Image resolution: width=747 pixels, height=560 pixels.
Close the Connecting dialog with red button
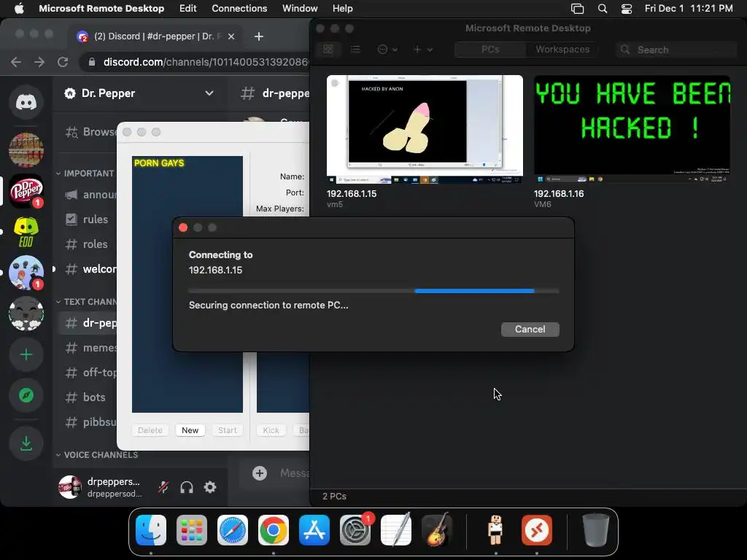183,227
